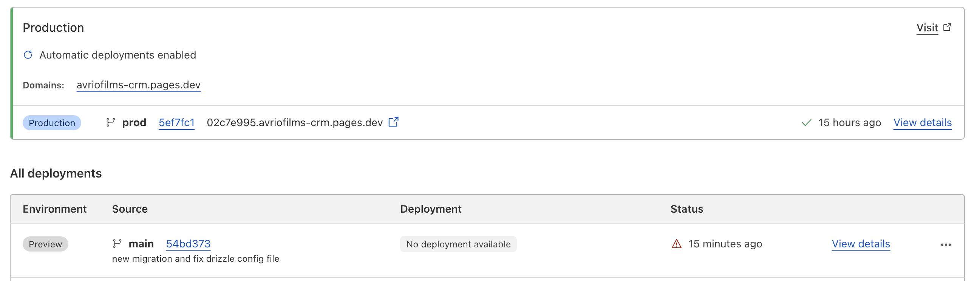Click the external link icon beside Visit
The width and height of the screenshot is (980, 281).
click(x=947, y=27)
